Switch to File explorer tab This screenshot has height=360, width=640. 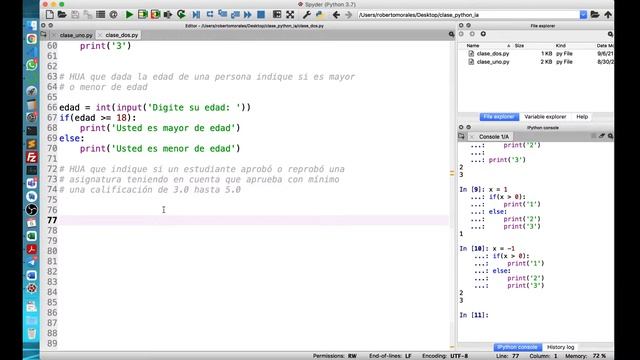coord(499,117)
